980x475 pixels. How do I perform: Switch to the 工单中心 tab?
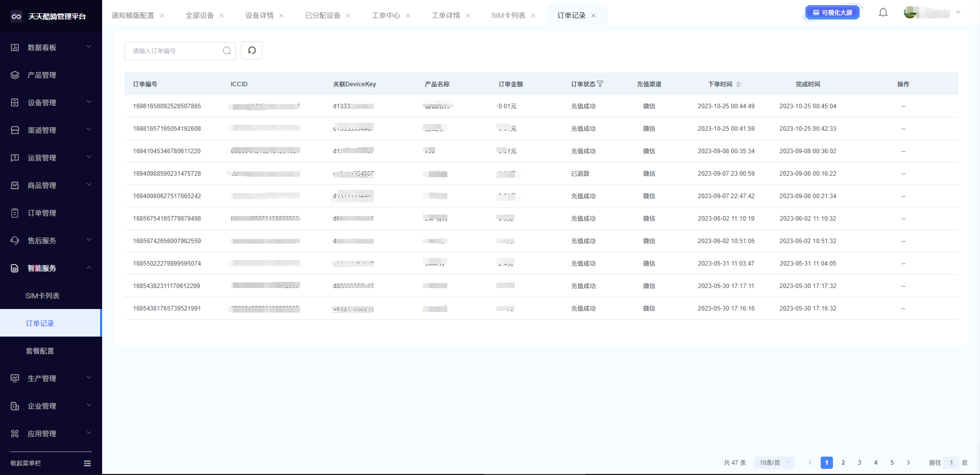point(386,16)
